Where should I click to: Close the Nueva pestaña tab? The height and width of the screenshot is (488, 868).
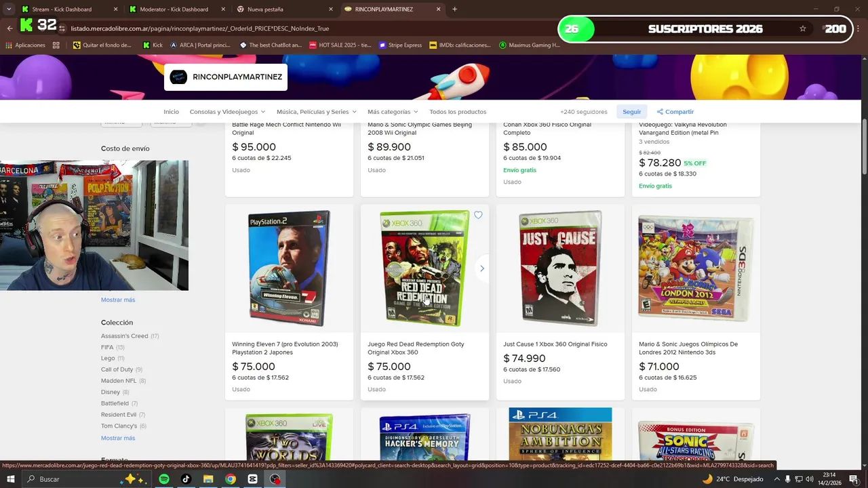pyautogui.click(x=331, y=9)
